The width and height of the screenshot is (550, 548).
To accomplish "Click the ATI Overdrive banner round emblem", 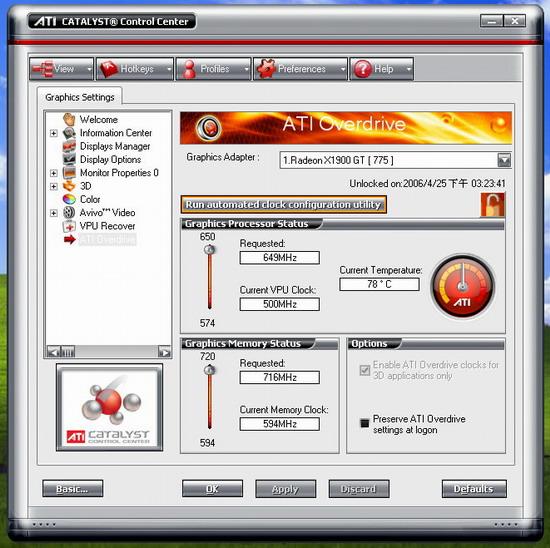I will pos(209,128).
